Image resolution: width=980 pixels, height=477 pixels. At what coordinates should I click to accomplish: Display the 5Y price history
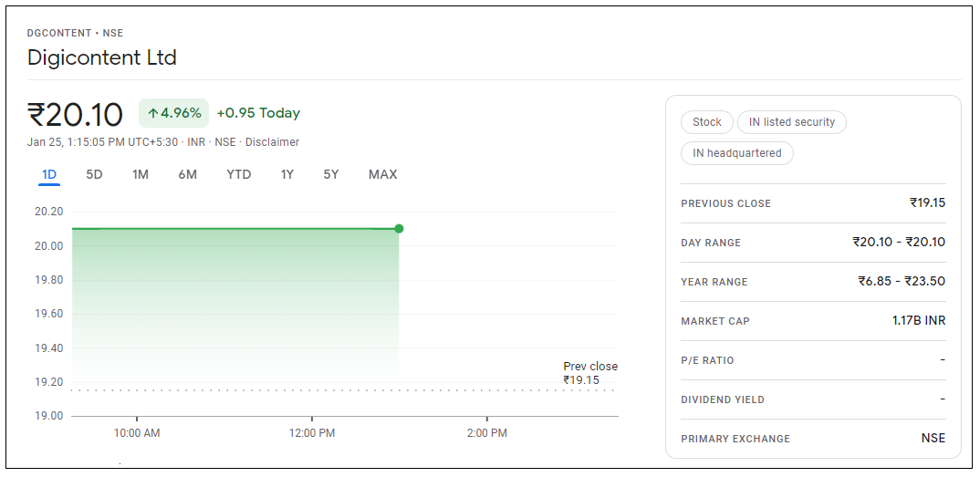pos(330,174)
